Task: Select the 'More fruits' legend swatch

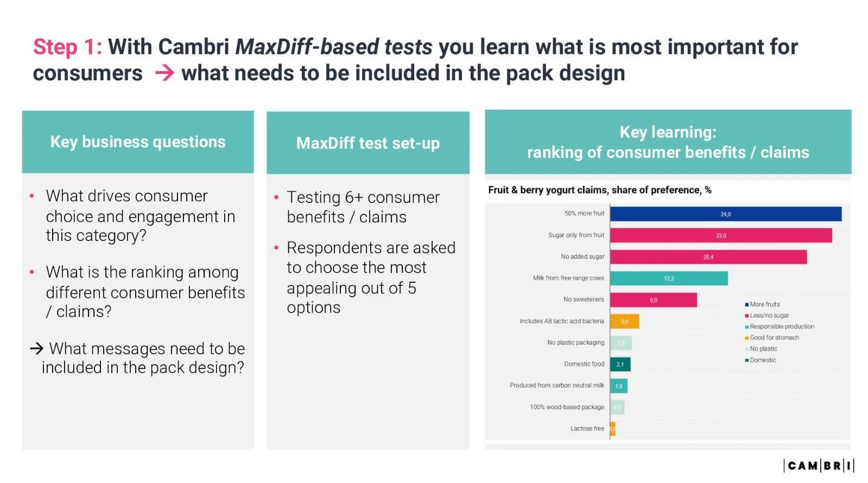Action: (747, 304)
